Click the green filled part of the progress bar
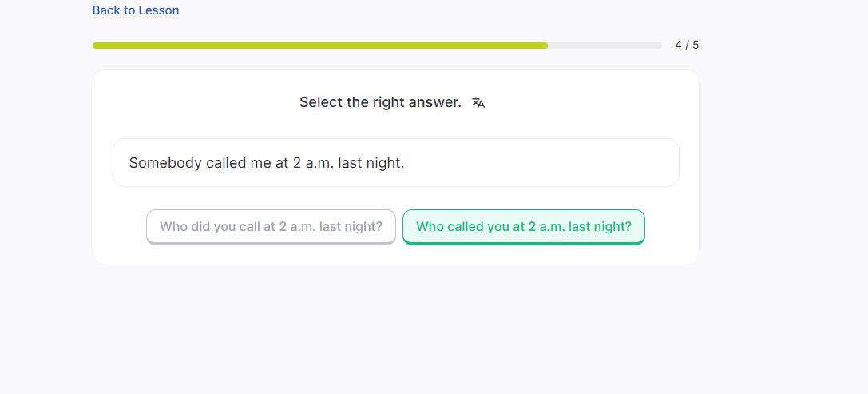This screenshot has height=394, width=868. click(x=319, y=46)
